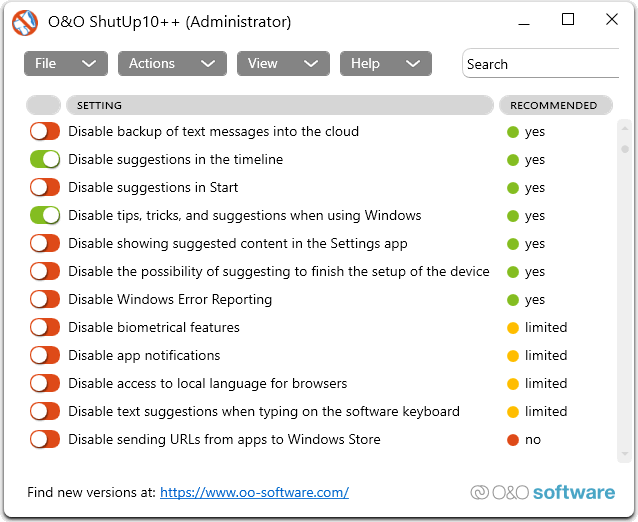Click 'limited' label beside biometrical features
638x522 pixels.
coord(546,327)
